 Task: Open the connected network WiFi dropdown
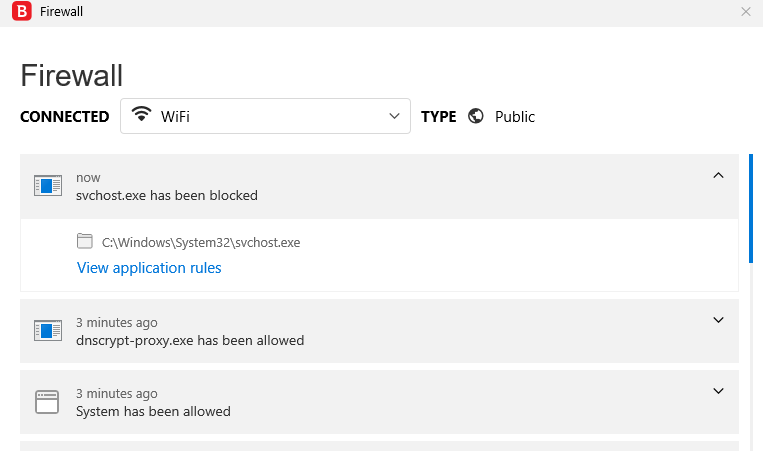coord(265,116)
